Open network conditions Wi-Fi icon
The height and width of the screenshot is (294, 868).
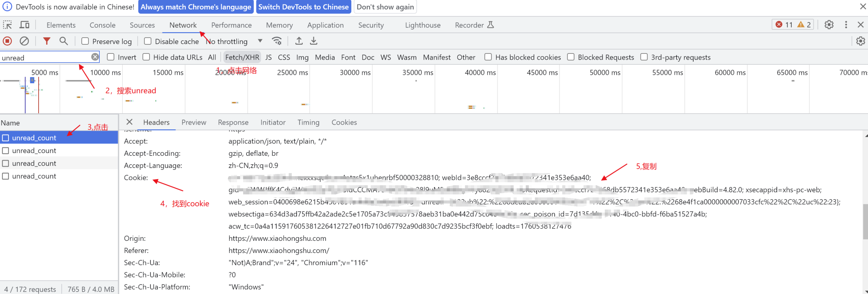(x=277, y=41)
